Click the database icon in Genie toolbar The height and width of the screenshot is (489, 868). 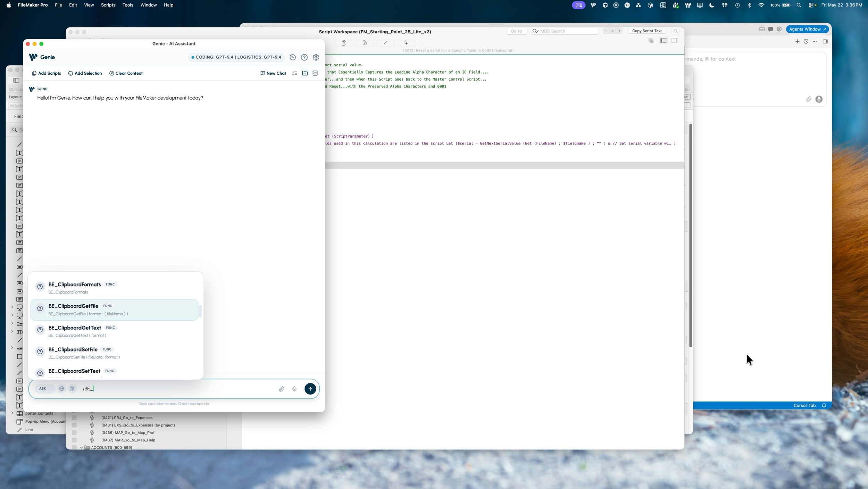tap(315, 73)
